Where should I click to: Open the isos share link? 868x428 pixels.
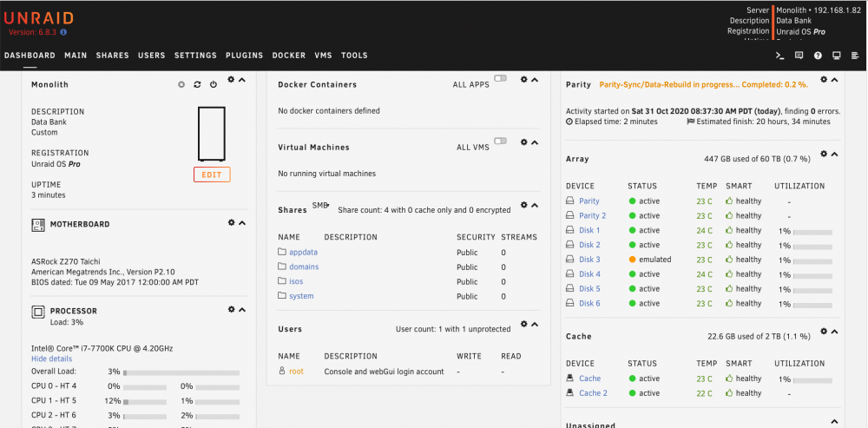(296, 281)
